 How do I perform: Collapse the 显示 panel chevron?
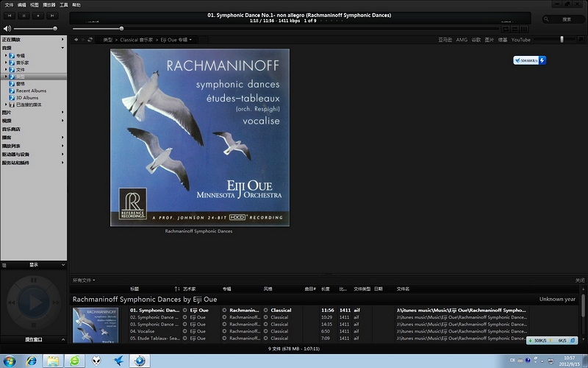pyautogui.click(x=63, y=265)
